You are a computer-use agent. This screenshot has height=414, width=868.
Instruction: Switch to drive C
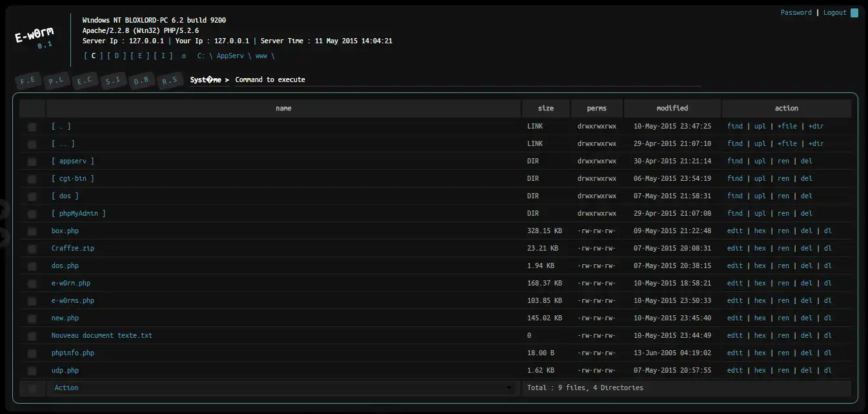click(94, 56)
